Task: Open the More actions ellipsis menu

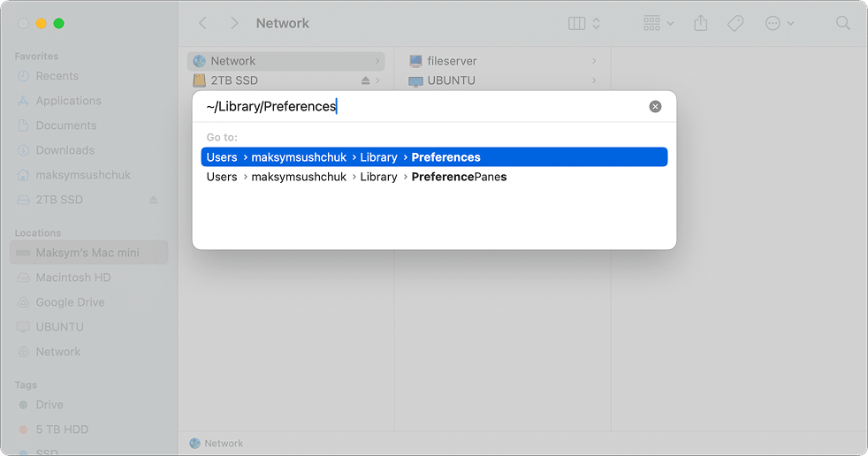Action: pos(780,23)
